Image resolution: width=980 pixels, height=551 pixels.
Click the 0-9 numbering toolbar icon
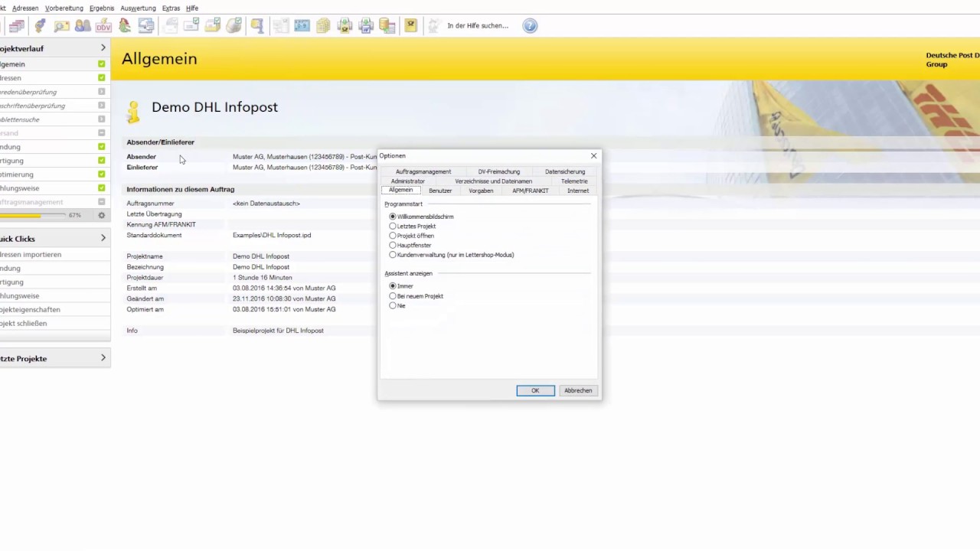pos(302,26)
